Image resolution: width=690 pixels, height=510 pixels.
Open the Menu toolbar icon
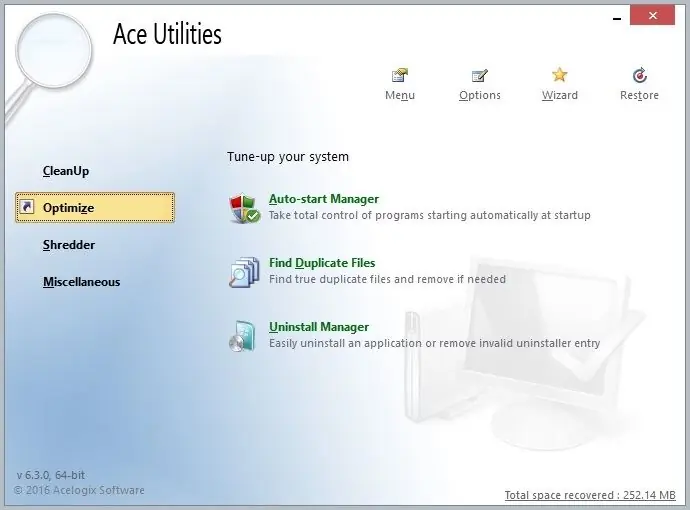pyautogui.click(x=400, y=76)
